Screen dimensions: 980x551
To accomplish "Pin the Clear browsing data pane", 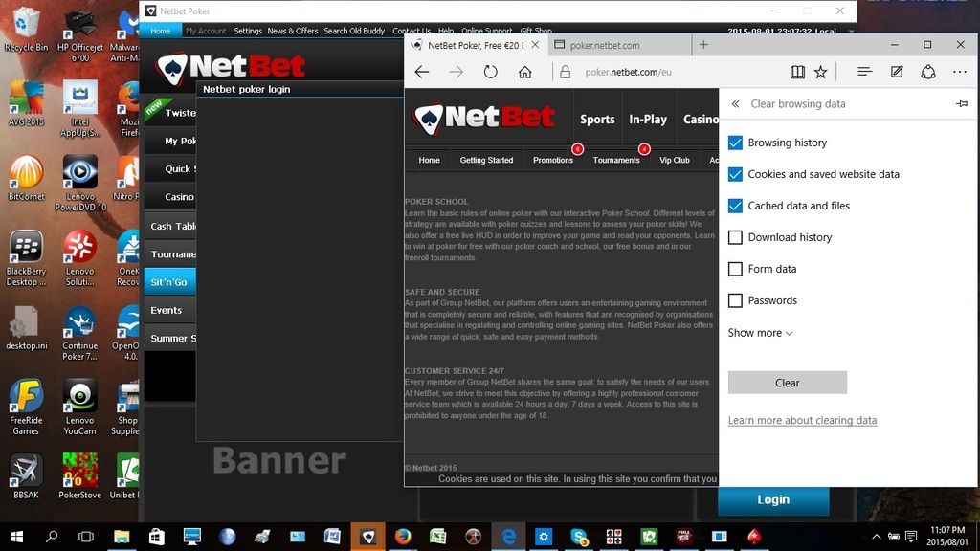I will (x=962, y=103).
